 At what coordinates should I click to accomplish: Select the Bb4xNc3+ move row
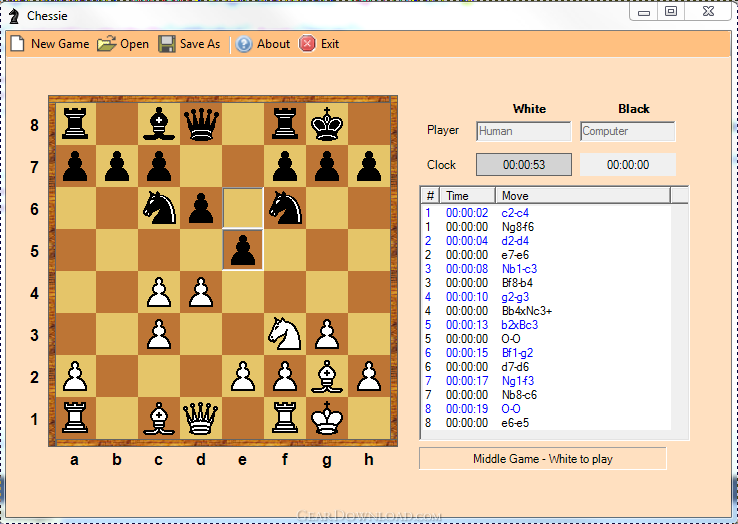click(546, 311)
